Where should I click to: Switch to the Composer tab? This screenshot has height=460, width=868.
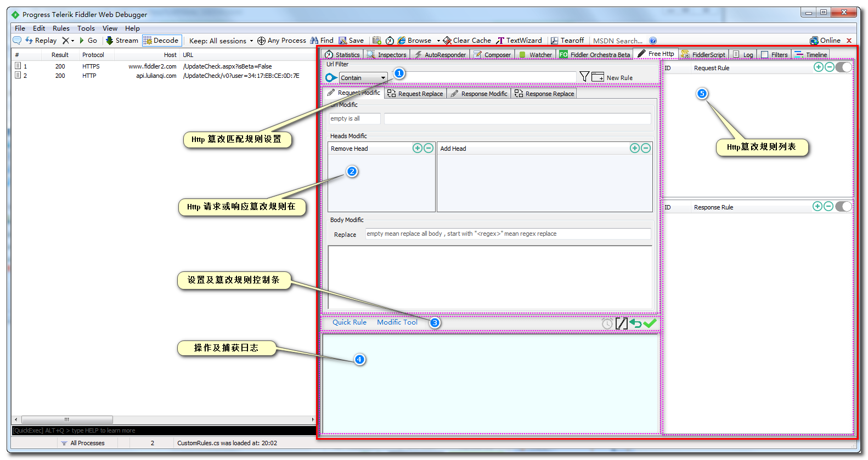click(492, 54)
